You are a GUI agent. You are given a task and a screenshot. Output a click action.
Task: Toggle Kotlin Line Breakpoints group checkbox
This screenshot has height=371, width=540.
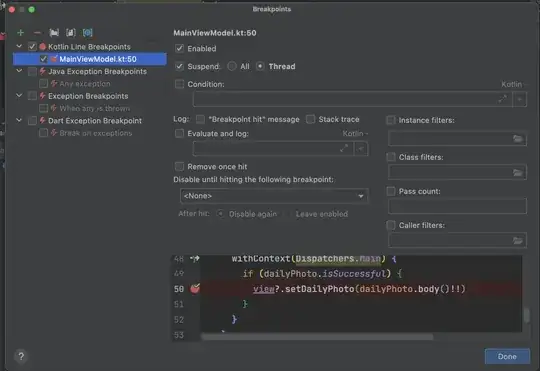[x=32, y=47]
